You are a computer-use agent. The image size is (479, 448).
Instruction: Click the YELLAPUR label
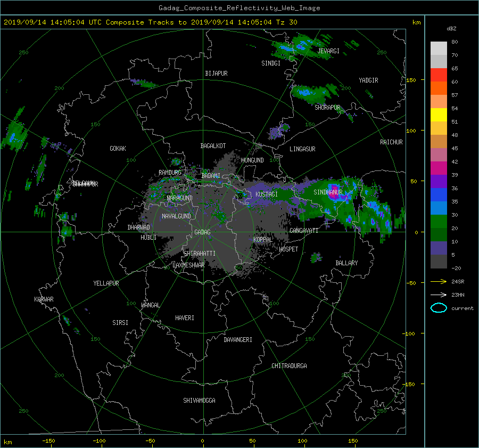(106, 283)
